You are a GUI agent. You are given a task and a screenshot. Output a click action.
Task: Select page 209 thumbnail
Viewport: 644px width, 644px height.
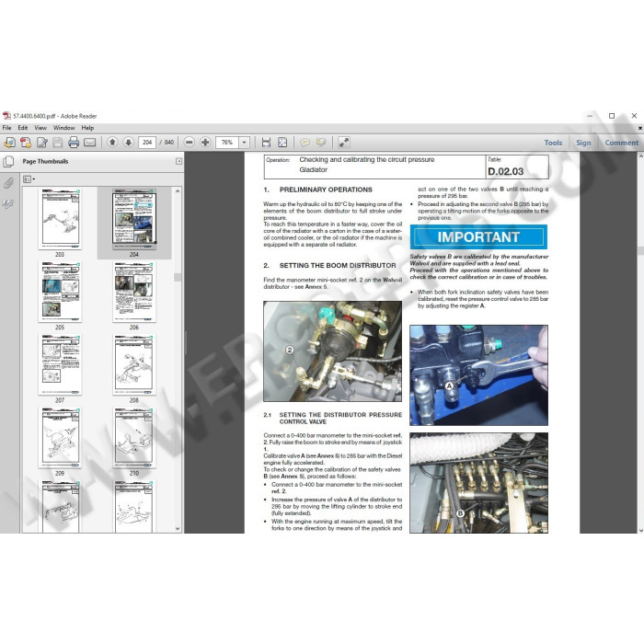point(60,438)
